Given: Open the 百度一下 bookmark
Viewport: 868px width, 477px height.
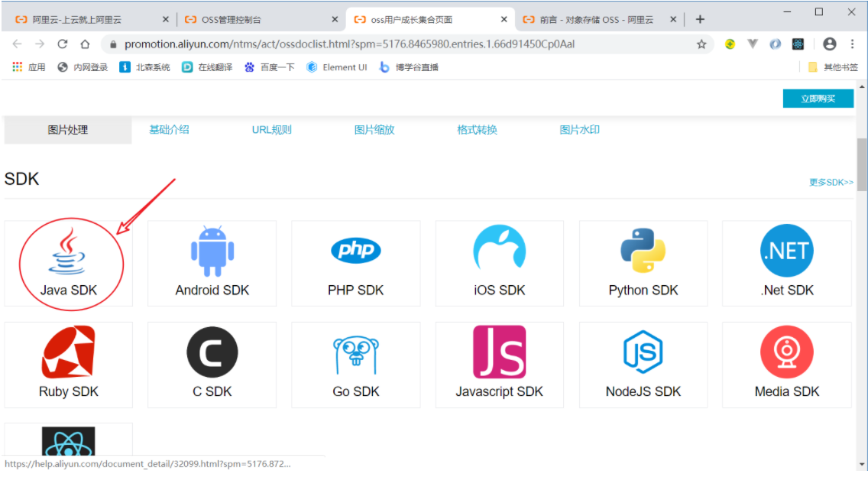Looking at the screenshot, I should point(270,67).
